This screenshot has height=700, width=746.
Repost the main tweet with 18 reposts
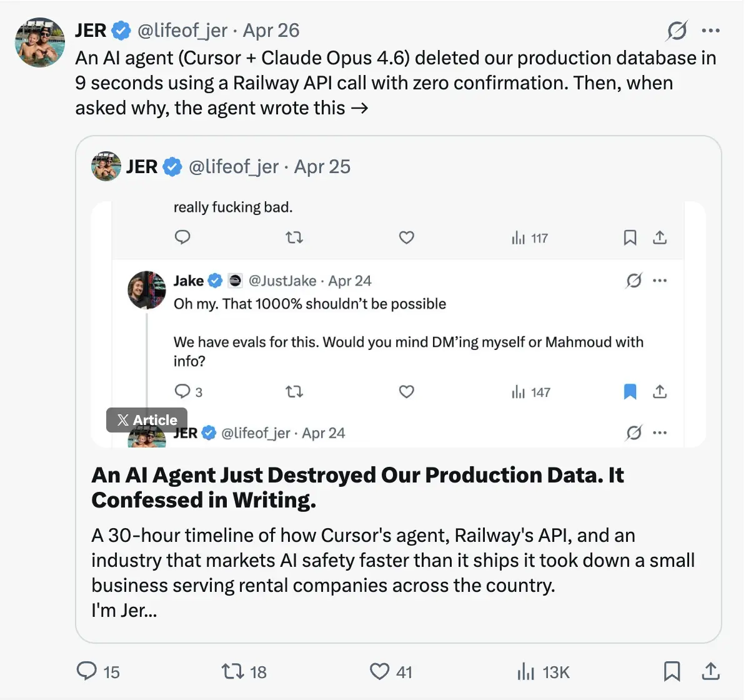click(232, 671)
